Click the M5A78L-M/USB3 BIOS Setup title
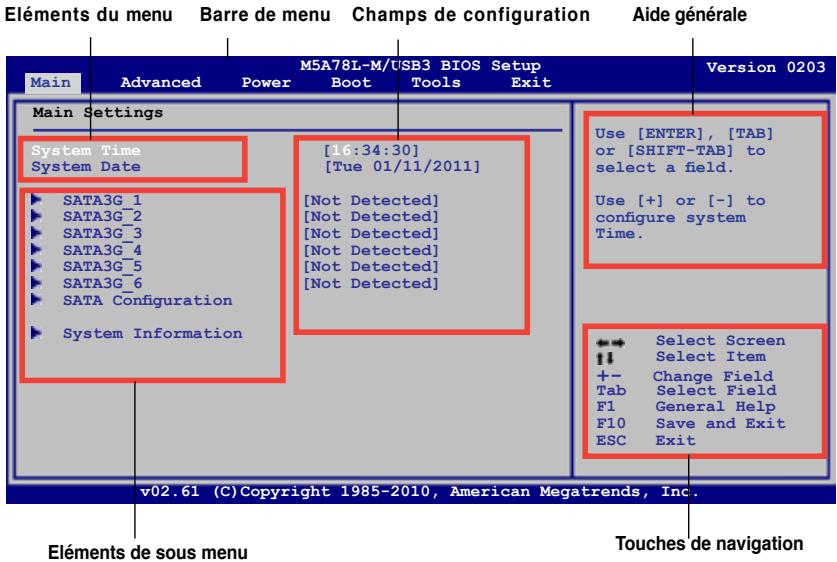 point(421,66)
